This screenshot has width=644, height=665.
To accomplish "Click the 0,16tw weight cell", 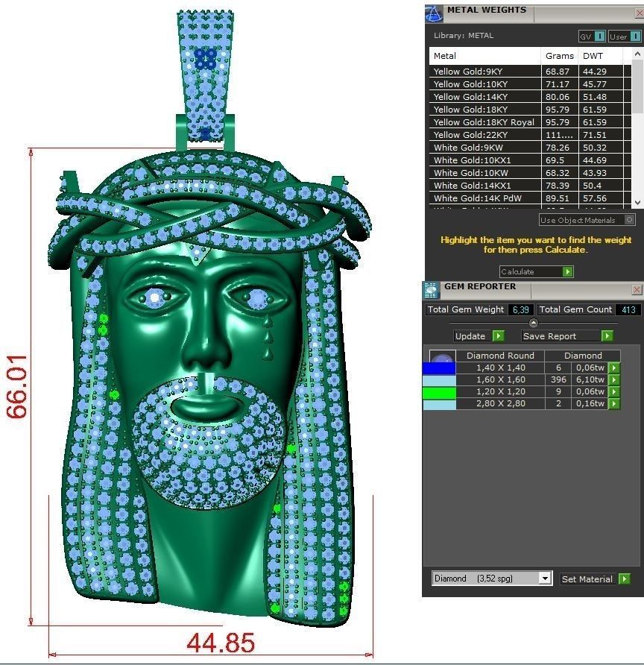I will [x=590, y=403].
